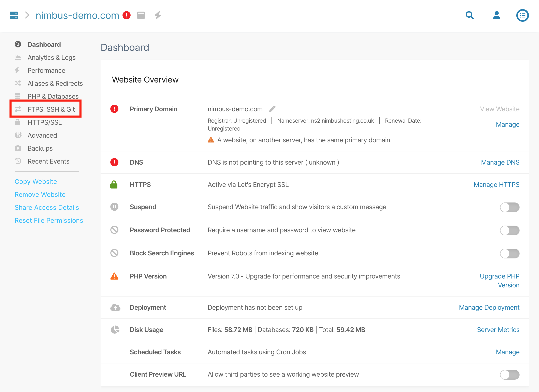Click the lightning bolt icon in header
This screenshot has width=539, height=392.
click(158, 15)
